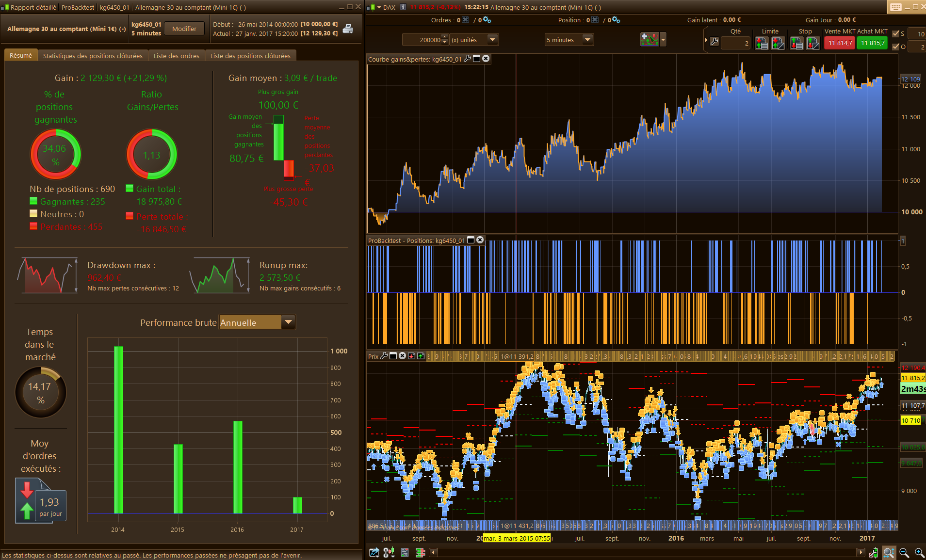Open the Liste des ordres tab
Screen dimensions: 926x560
(x=177, y=56)
